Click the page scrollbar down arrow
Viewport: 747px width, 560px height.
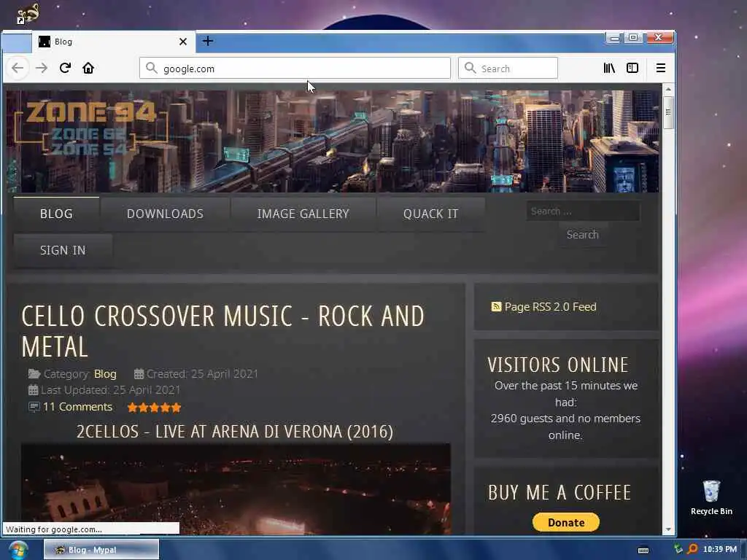(668, 529)
